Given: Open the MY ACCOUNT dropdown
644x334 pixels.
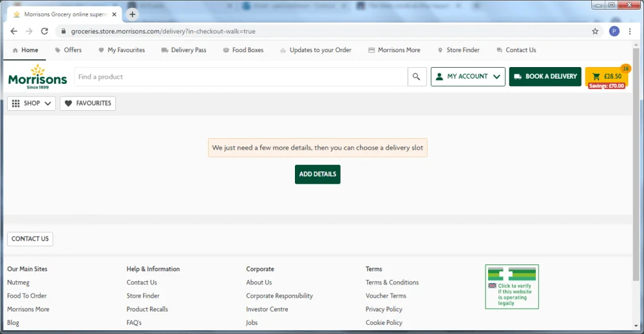Looking at the screenshot, I should pos(468,77).
